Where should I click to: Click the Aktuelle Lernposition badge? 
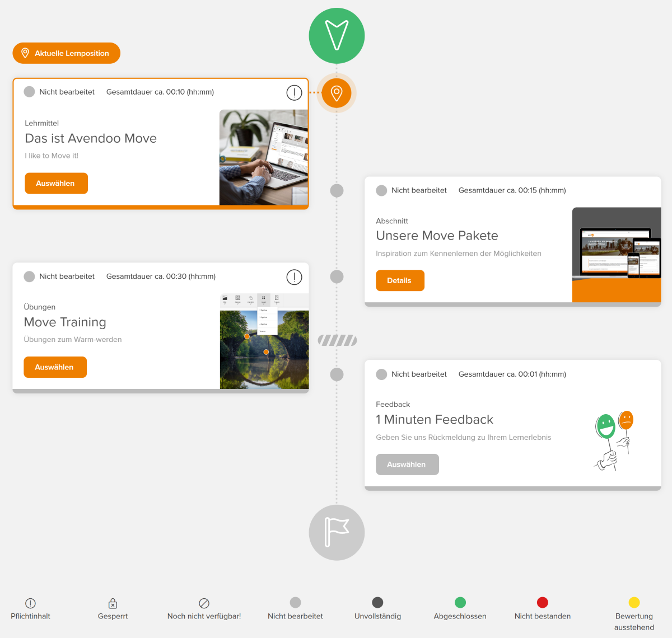[67, 53]
